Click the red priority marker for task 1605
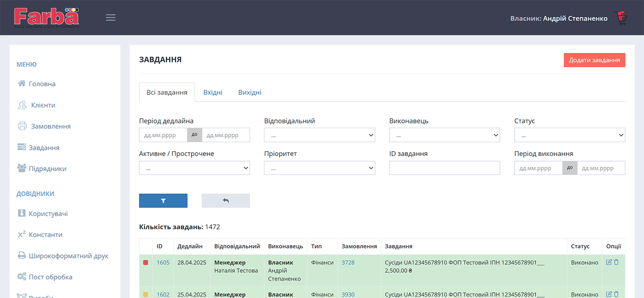The image size is (644, 298). pos(146,263)
